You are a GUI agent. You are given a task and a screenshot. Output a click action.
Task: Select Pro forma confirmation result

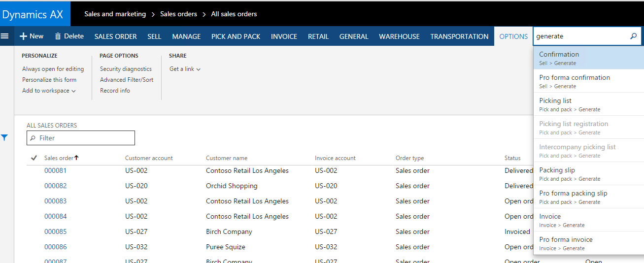coord(588,81)
